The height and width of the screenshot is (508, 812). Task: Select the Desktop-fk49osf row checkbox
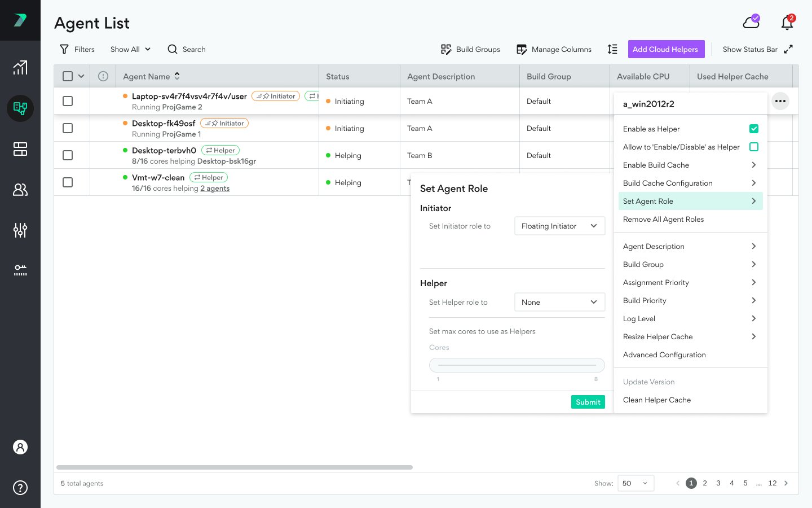68,128
